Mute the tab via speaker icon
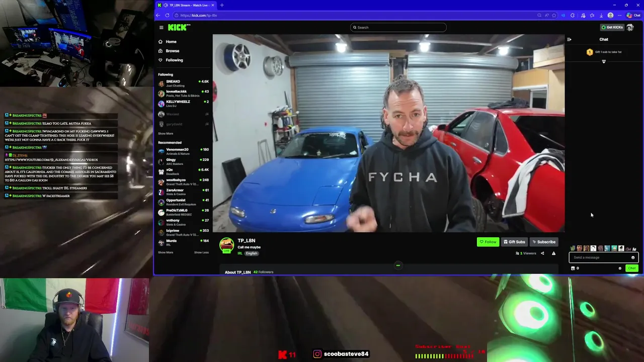644x362 pixels. (166, 5)
